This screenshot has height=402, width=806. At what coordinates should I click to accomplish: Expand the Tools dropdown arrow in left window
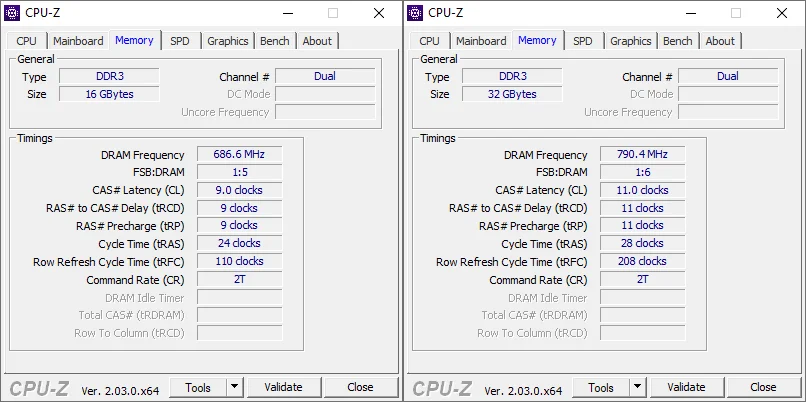(234, 388)
